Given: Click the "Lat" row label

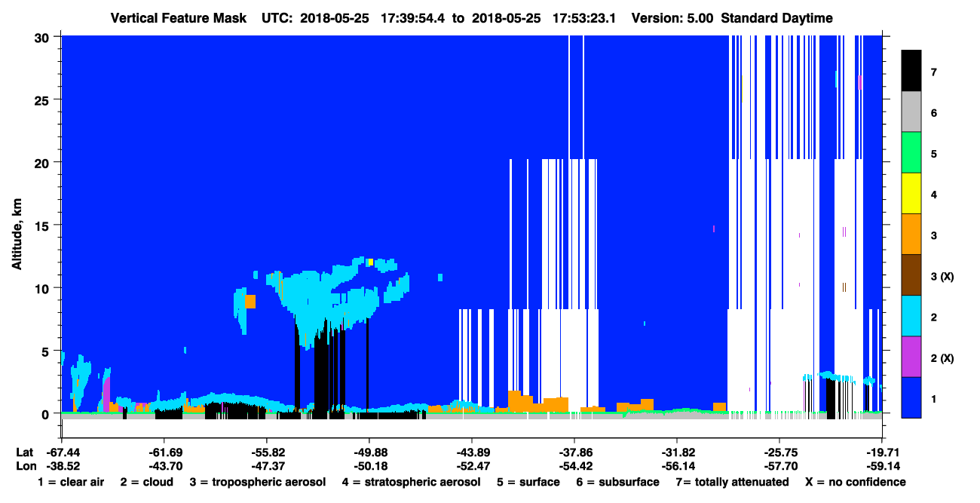Looking at the screenshot, I should point(24,452).
